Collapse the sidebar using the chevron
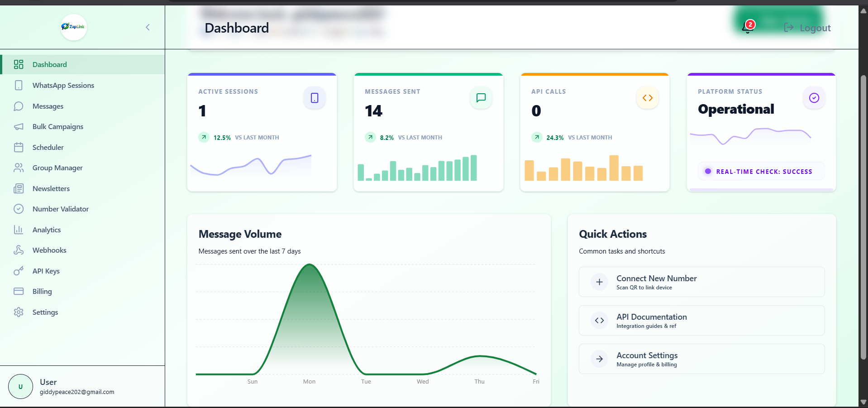 (148, 27)
